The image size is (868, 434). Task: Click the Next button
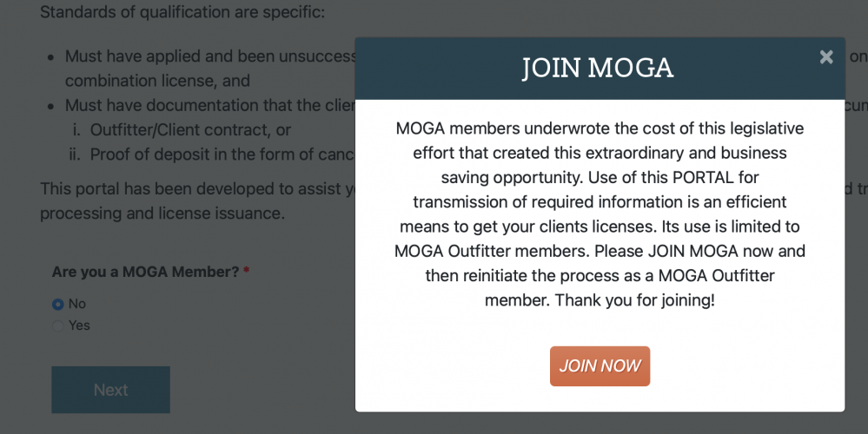tap(110, 390)
